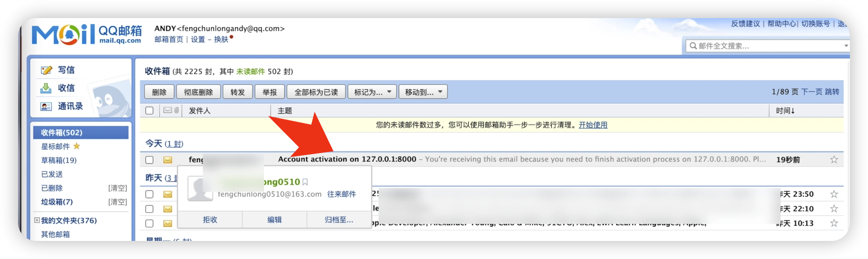Check the Account activation email checkbox

[149, 160]
